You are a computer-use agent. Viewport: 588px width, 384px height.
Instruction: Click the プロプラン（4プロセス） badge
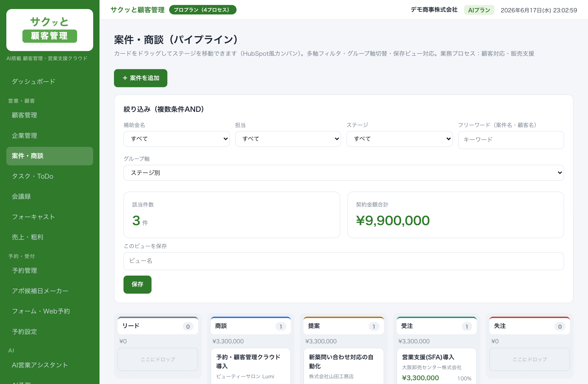pyautogui.click(x=203, y=10)
